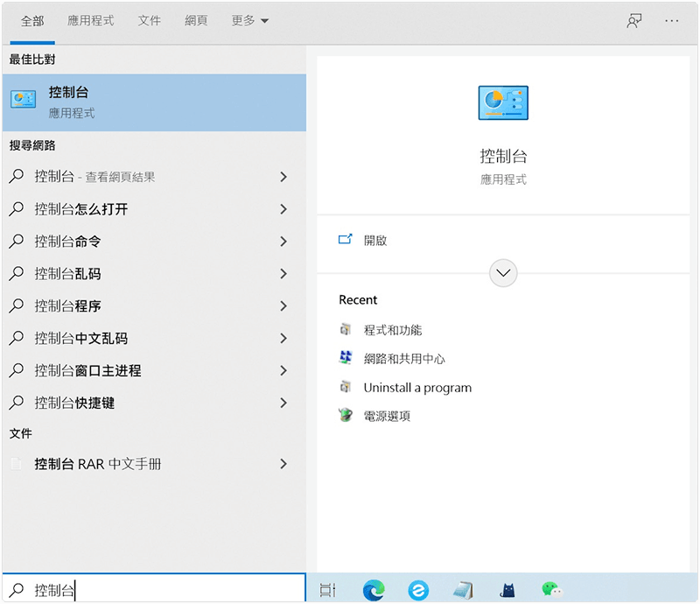Open recent item 程式和功能
This screenshot has height=604, width=700.
[392, 330]
